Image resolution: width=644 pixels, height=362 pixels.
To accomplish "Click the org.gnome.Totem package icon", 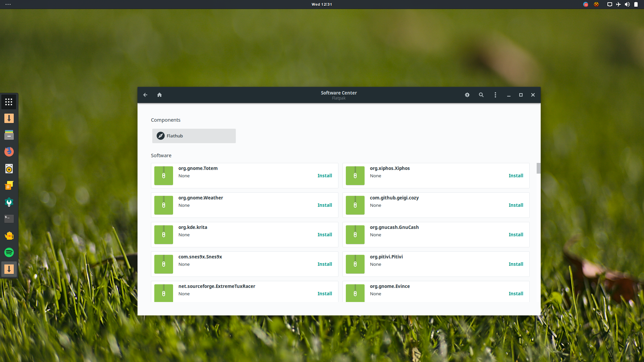I will click(164, 176).
